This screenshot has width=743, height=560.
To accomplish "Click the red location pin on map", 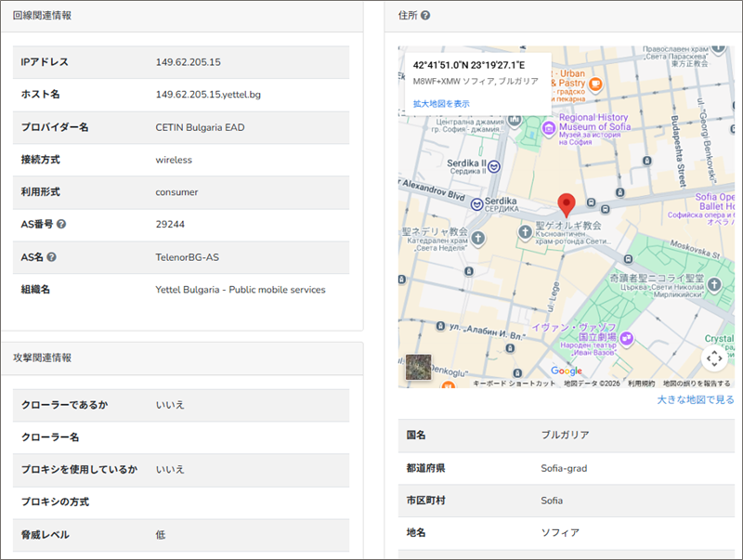I will pos(567,205).
